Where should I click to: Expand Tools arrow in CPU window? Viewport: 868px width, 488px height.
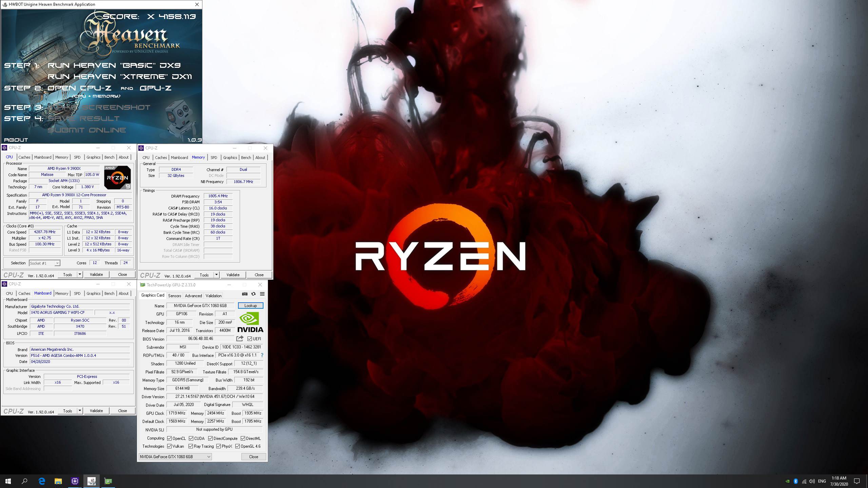tap(80, 274)
